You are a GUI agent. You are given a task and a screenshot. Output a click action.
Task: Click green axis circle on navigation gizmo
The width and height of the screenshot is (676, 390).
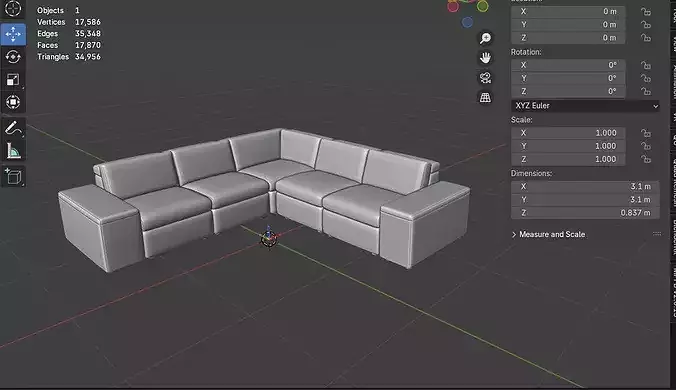pyautogui.click(x=482, y=6)
